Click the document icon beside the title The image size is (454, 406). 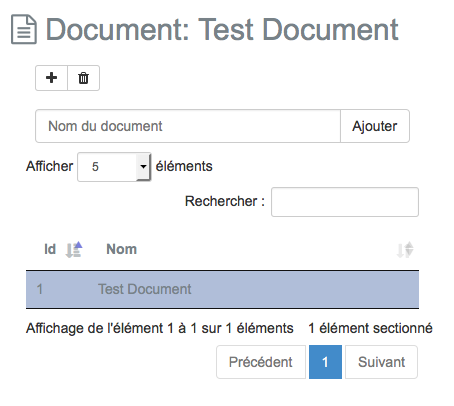(24, 29)
